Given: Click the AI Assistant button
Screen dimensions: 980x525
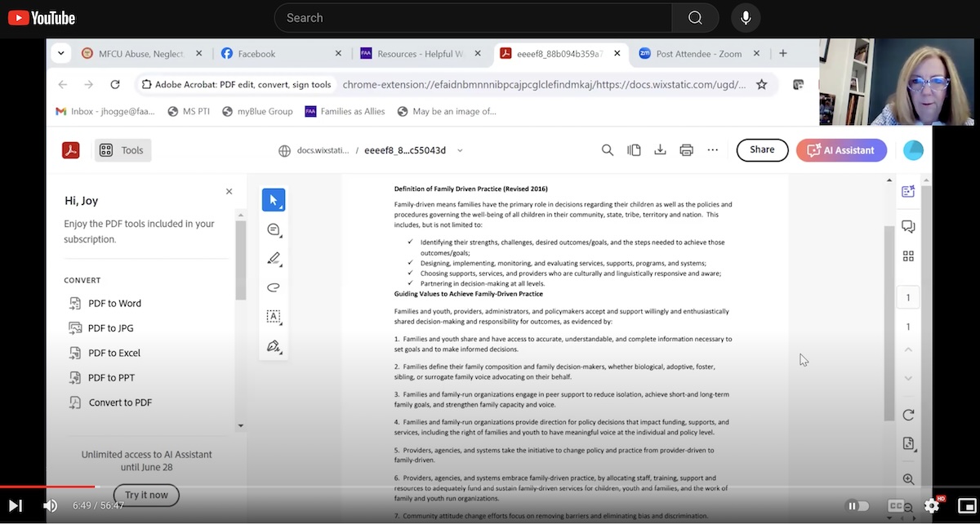Looking at the screenshot, I should pos(841,150).
